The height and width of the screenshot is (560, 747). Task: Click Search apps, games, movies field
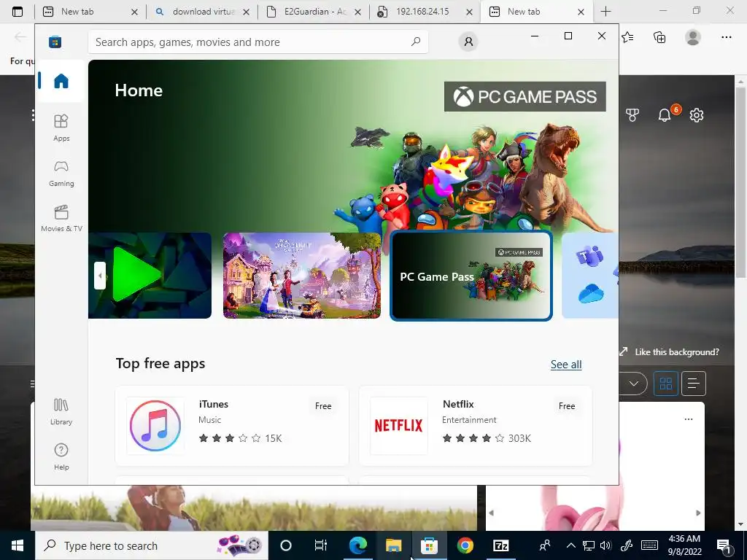pyautogui.click(x=258, y=42)
